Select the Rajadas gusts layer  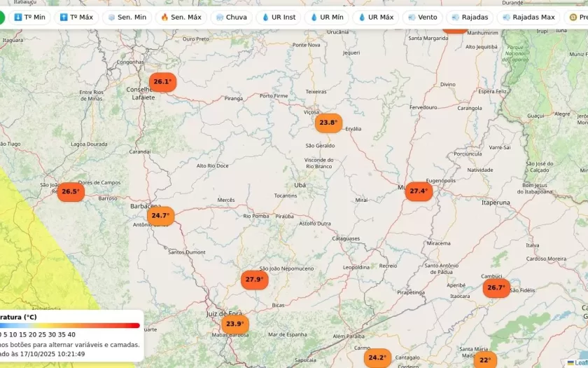[x=470, y=17]
